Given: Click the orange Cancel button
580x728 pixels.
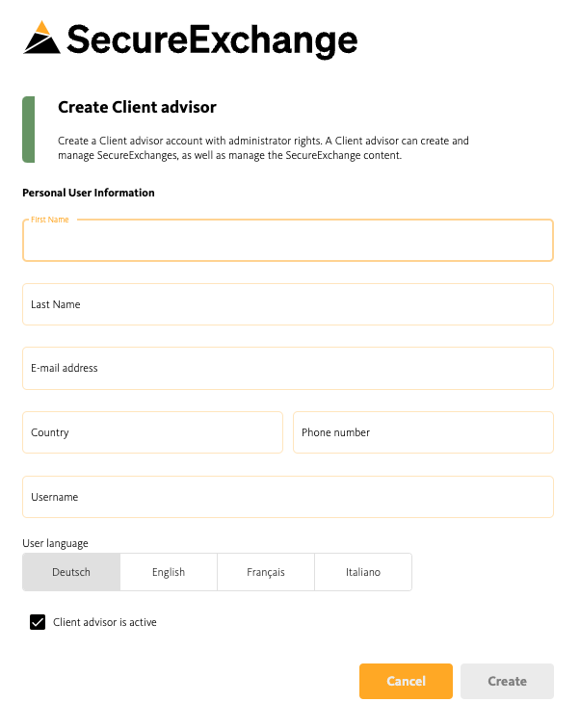Looking at the screenshot, I should tap(406, 681).
